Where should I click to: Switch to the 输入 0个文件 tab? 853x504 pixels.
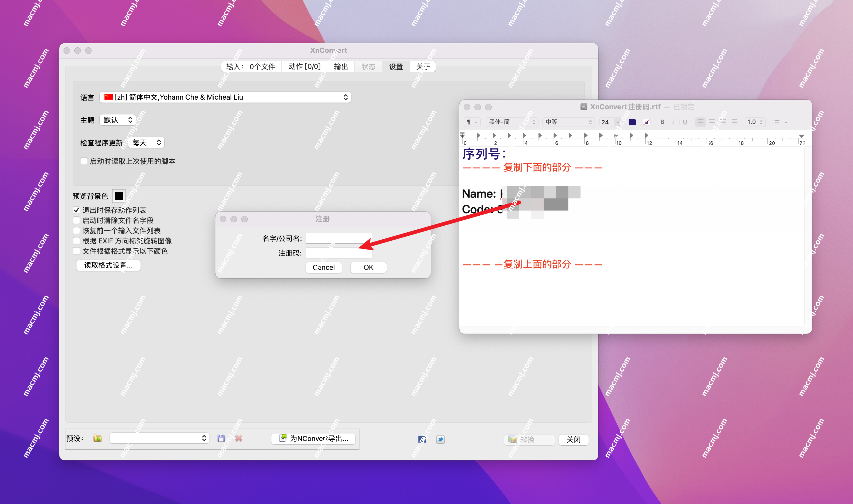(x=251, y=66)
